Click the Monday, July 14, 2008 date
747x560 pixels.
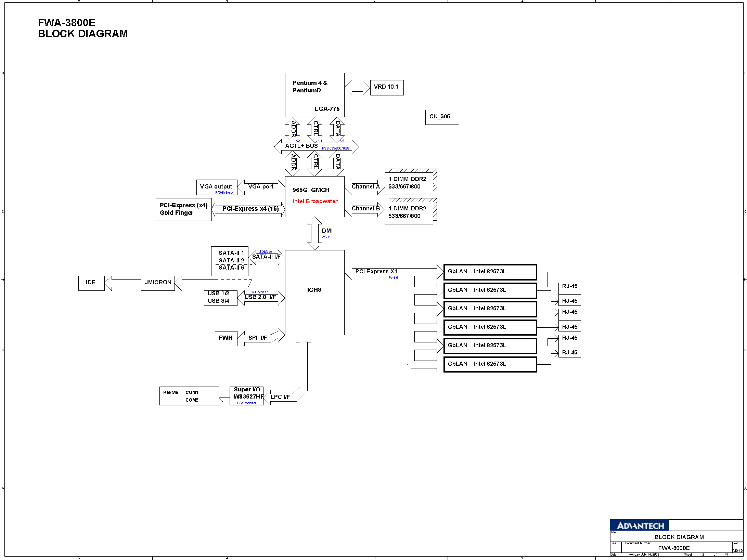(644, 555)
